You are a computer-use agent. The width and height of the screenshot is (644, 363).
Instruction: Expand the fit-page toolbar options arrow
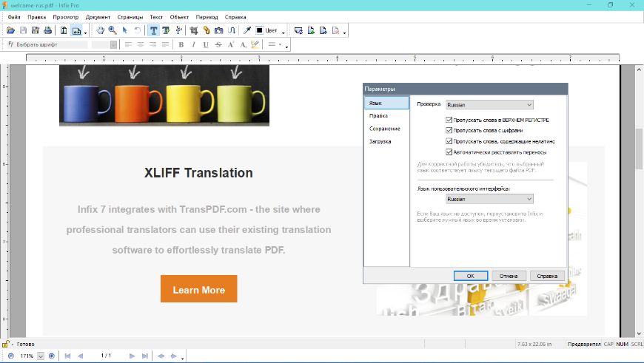click(x=85, y=33)
